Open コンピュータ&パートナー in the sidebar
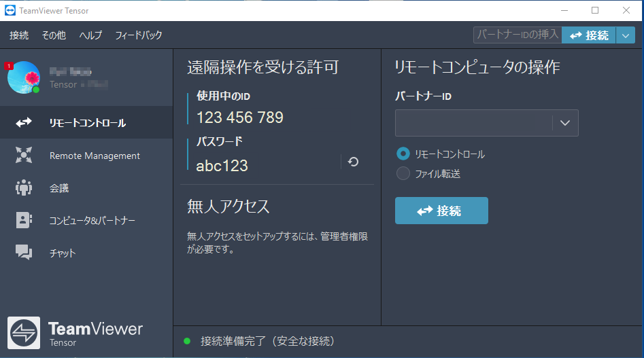The width and height of the screenshot is (644, 358). (86, 220)
